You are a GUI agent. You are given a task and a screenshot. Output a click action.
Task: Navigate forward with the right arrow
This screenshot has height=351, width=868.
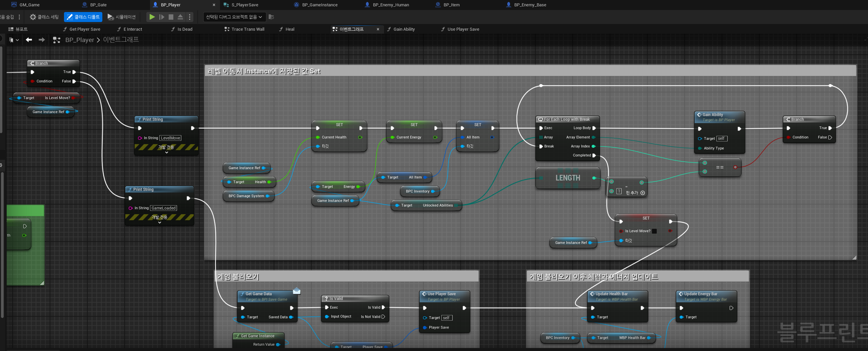[41, 40]
